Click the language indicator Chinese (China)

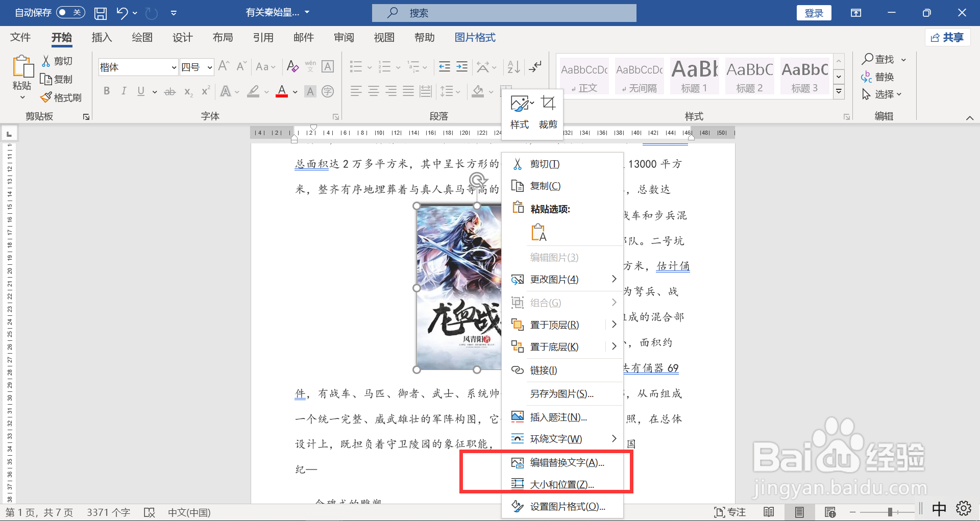[x=189, y=512]
